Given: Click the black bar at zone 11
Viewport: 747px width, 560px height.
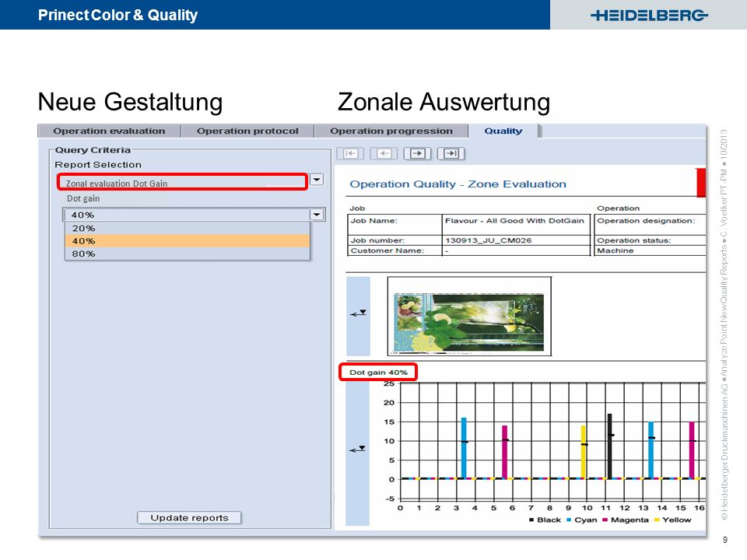Looking at the screenshot, I should [x=609, y=446].
